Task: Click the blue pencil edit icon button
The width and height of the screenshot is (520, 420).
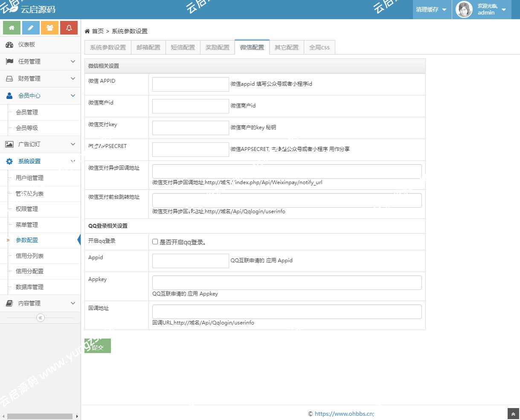Action: [x=31, y=28]
